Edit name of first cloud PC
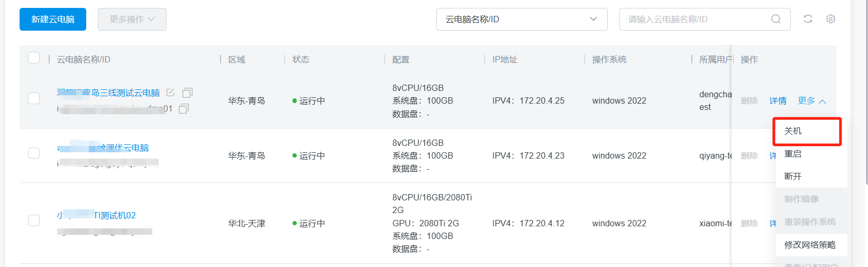Viewport: 868px width, 267px height. point(170,93)
